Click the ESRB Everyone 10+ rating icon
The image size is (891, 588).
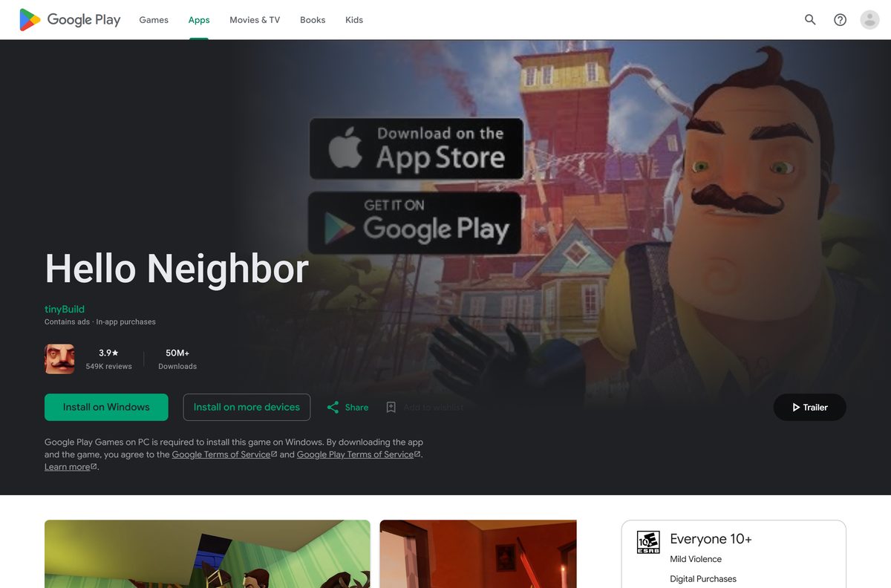point(648,543)
